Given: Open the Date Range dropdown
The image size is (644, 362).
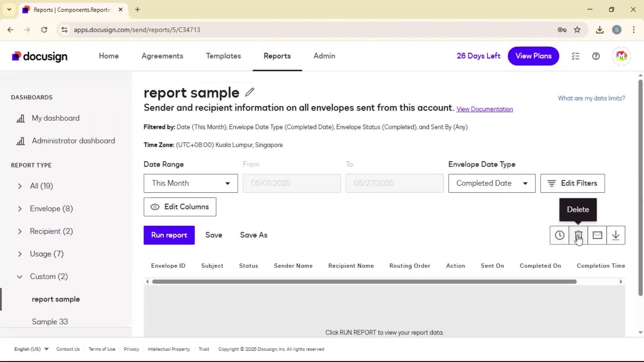Looking at the screenshot, I should coord(191,183).
